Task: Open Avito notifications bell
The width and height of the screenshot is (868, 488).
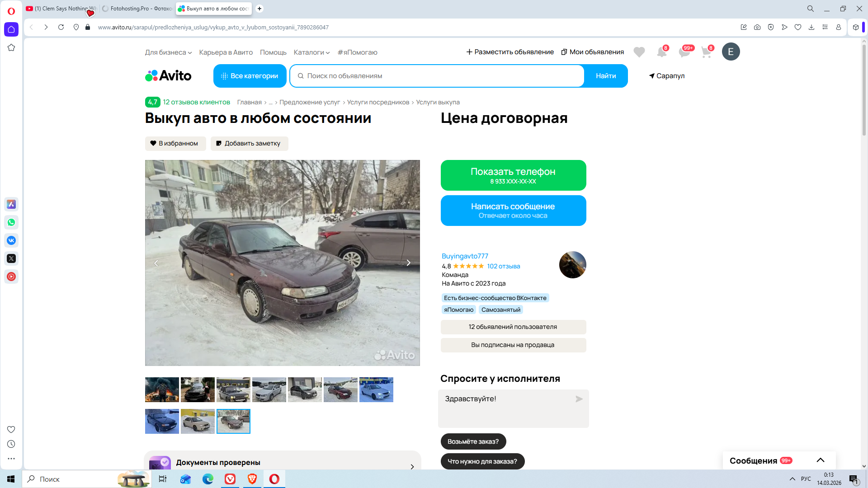Action: (661, 52)
